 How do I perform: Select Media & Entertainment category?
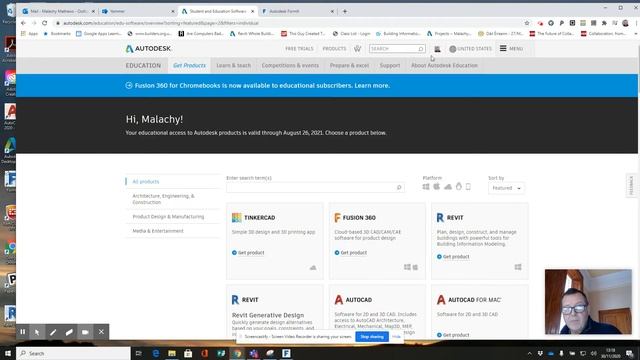tap(158, 231)
